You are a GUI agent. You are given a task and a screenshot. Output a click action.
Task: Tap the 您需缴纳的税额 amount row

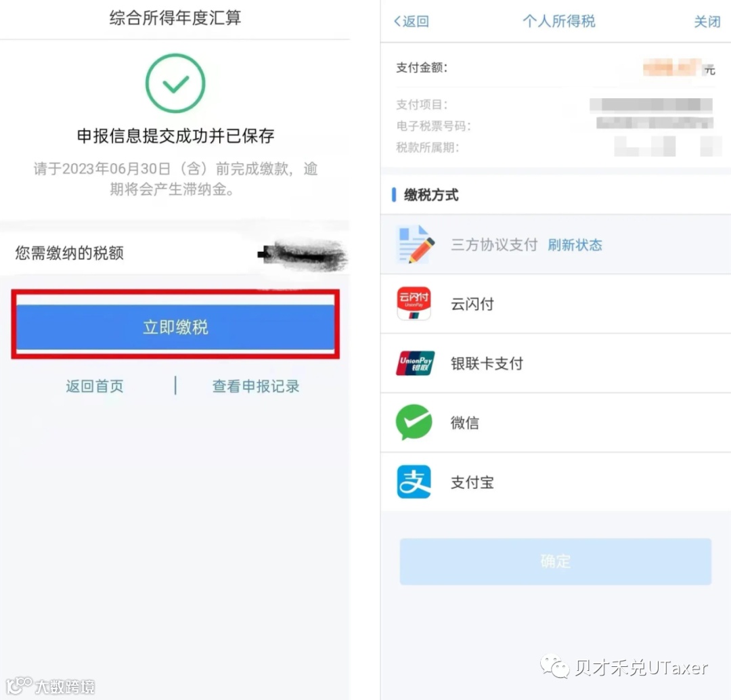click(x=175, y=253)
